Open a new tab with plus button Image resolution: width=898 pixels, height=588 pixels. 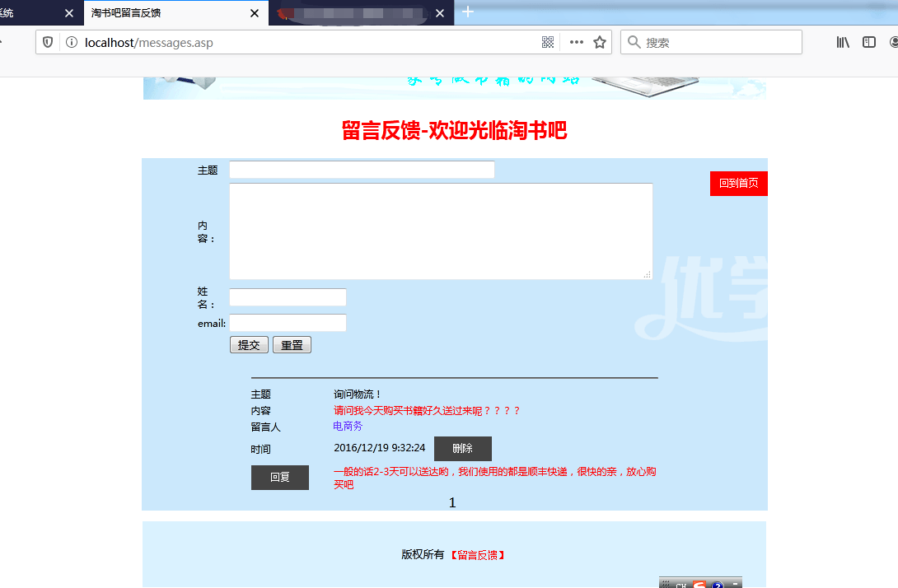[468, 12]
